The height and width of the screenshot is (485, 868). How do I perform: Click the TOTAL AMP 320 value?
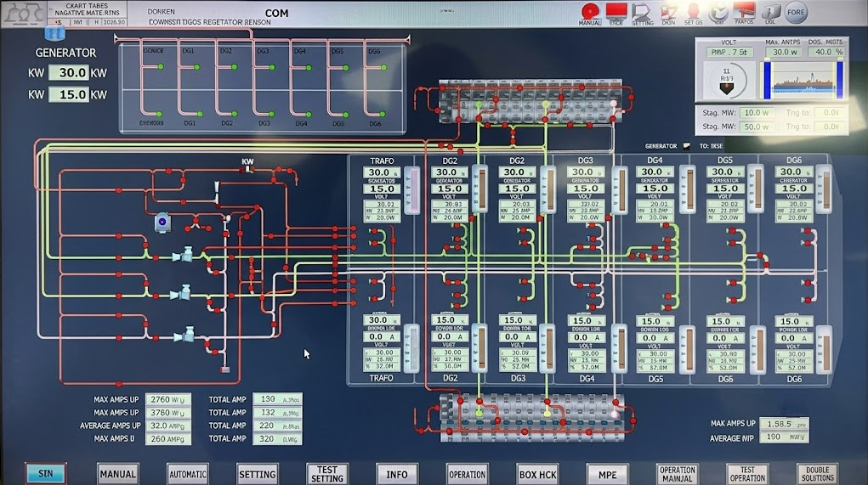pyautogui.click(x=277, y=438)
